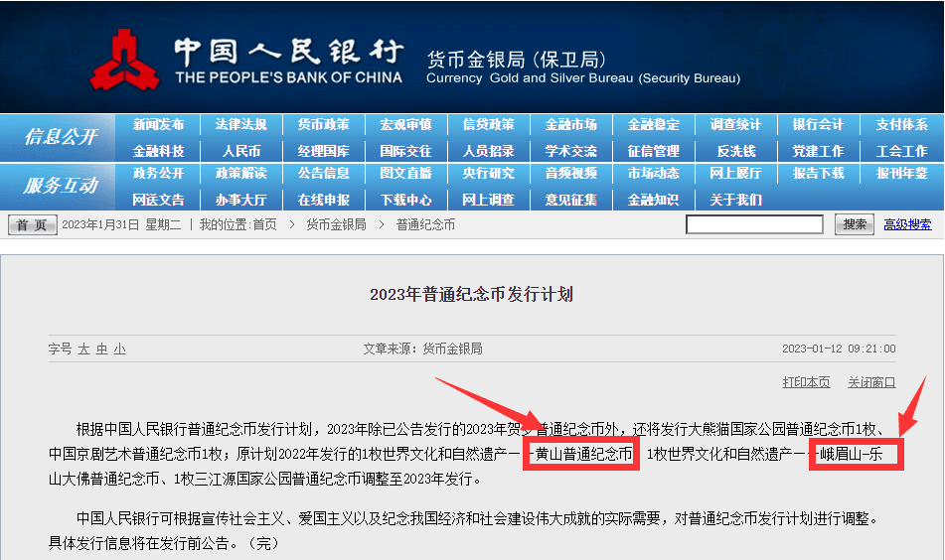Choose 金融知识 menu entry
The height and width of the screenshot is (560, 945).
pyautogui.click(x=654, y=200)
